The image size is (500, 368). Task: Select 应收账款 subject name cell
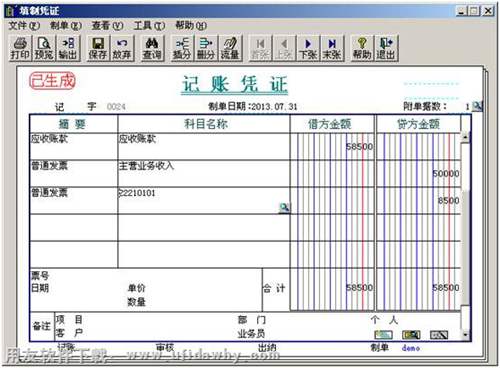click(x=204, y=147)
